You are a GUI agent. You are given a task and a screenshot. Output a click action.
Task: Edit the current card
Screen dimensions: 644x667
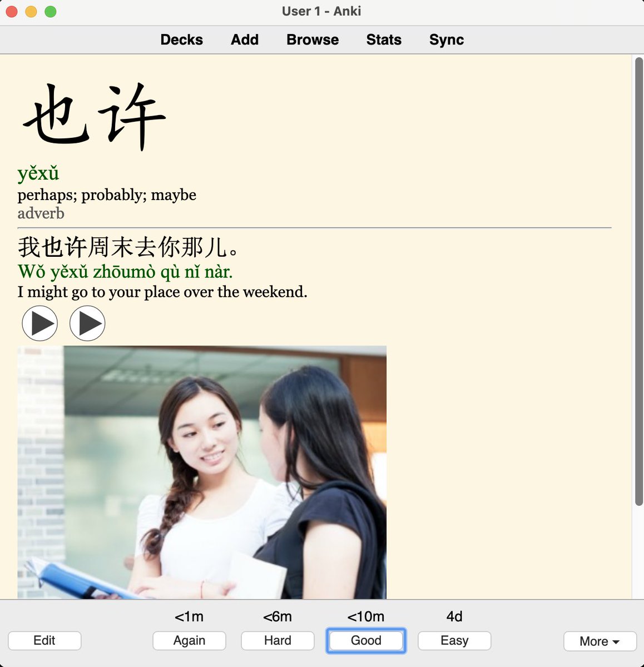pyautogui.click(x=44, y=640)
